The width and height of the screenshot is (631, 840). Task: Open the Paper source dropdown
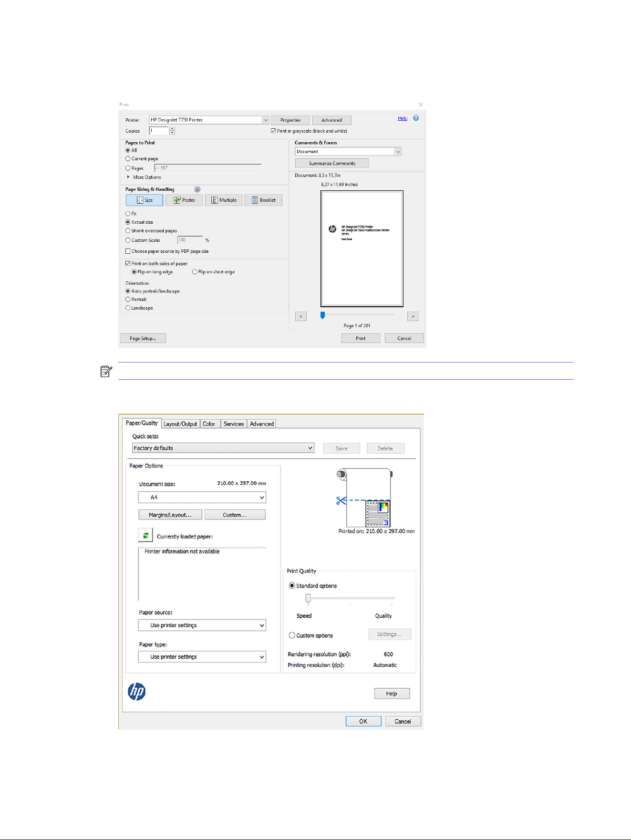pyautogui.click(x=202, y=625)
